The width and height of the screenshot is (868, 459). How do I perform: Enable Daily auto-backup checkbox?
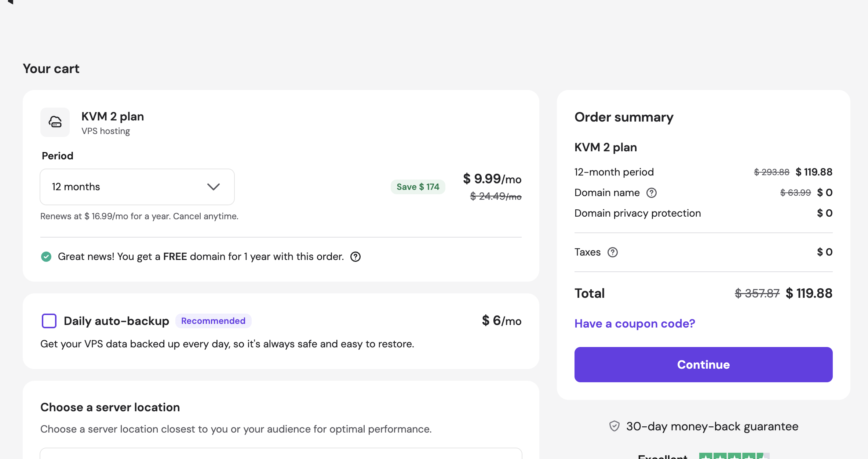click(49, 321)
